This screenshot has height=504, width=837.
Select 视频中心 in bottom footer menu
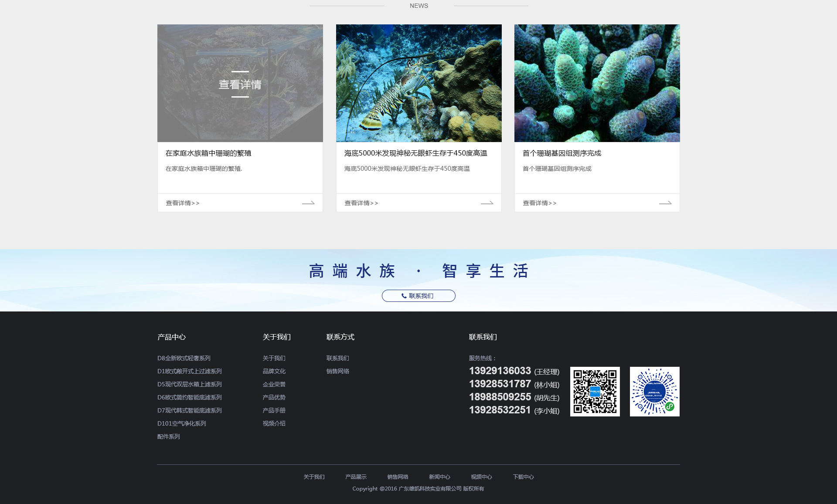(481, 477)
